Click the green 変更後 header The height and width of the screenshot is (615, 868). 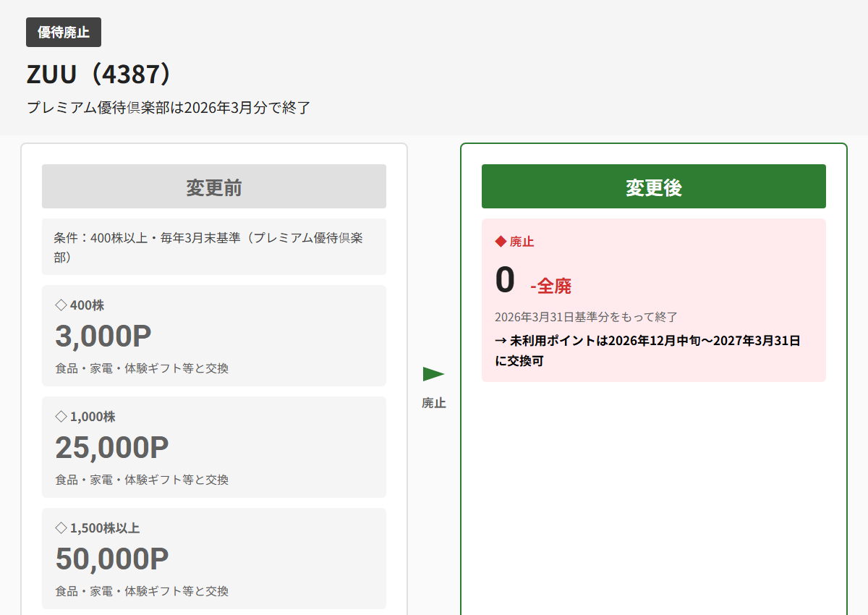click(x=654, y=187)
